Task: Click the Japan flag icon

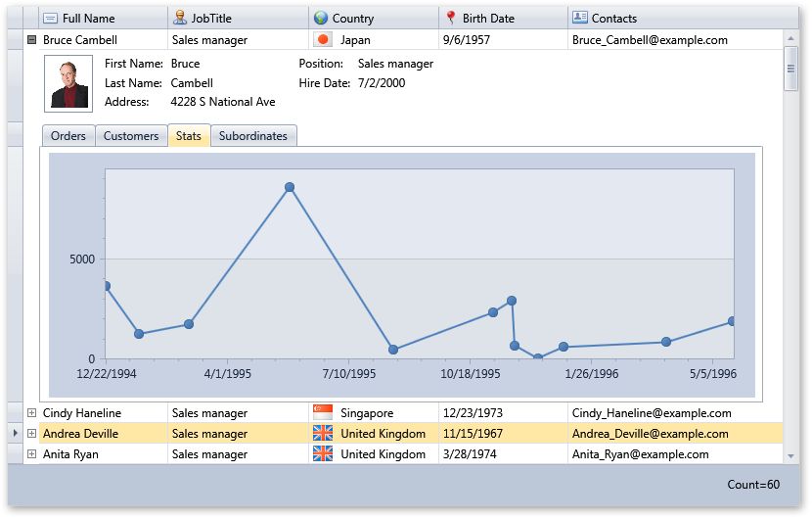Action: [x=323, y=40]
